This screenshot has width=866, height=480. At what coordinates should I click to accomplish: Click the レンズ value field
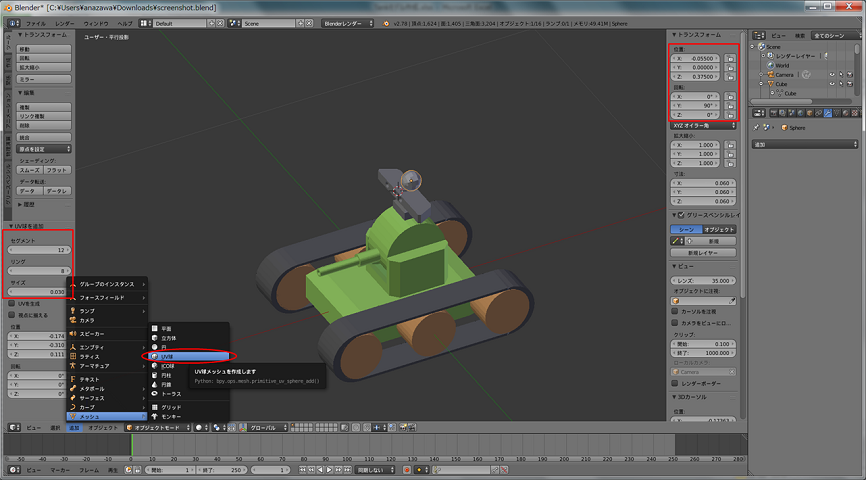point(704,280)
